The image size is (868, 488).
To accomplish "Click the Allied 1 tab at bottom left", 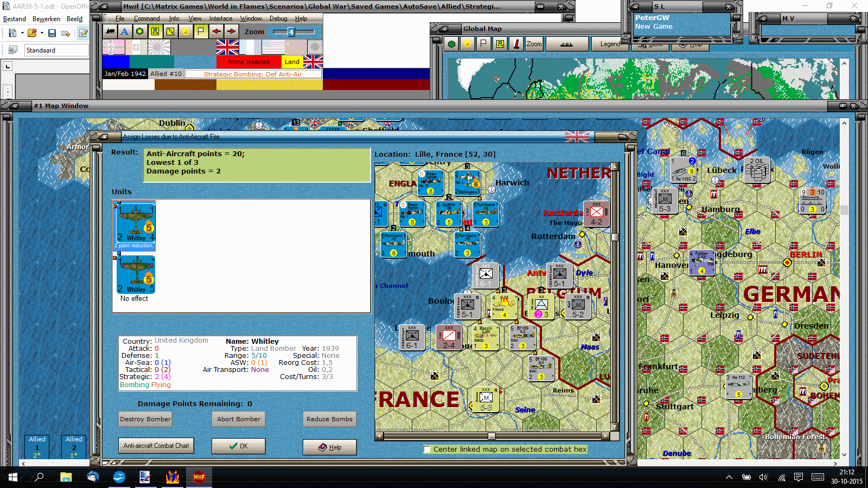I will [x=37, y=447].
